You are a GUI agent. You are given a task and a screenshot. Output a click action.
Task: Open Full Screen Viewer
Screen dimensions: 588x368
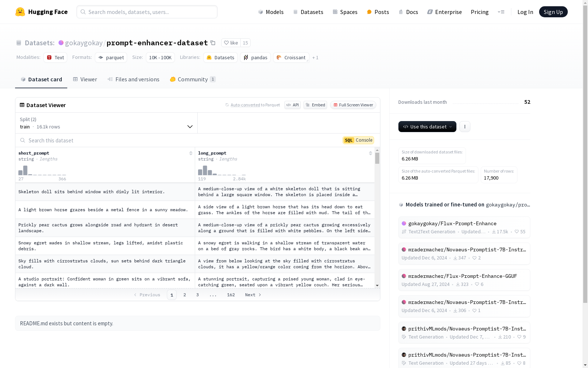[x=353, y=105]
